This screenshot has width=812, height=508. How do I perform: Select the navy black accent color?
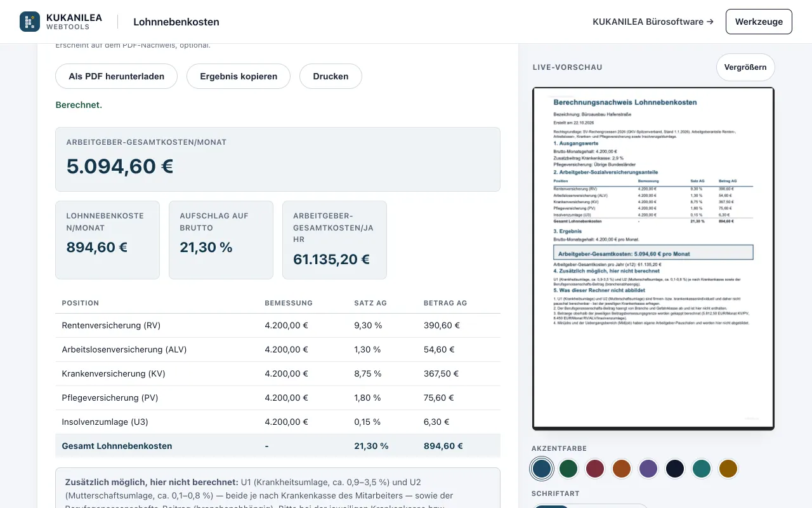point(675,469)
